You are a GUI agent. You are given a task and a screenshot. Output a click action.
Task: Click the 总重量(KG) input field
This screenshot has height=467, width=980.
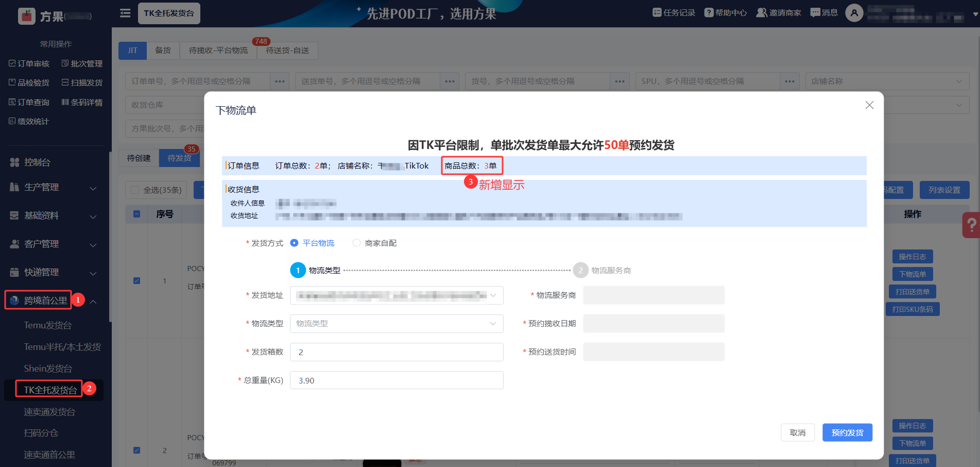[x=397, y=380]
